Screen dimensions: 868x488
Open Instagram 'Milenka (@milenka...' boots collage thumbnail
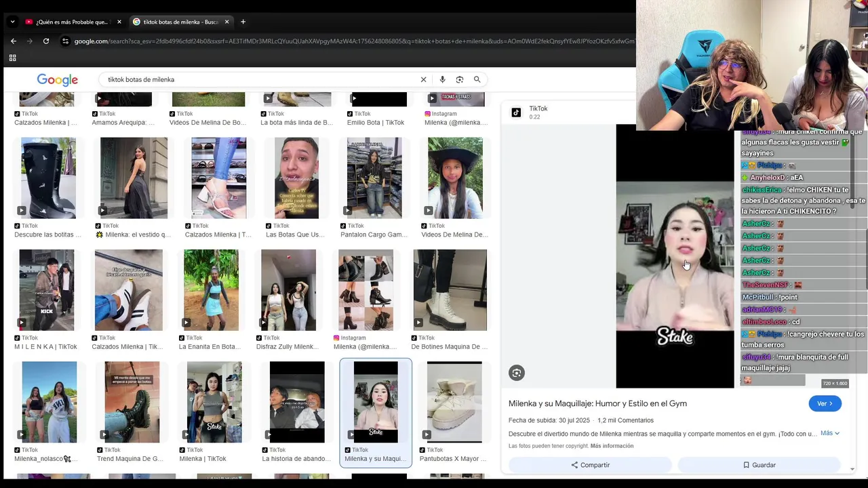click(x=366, y=290)
